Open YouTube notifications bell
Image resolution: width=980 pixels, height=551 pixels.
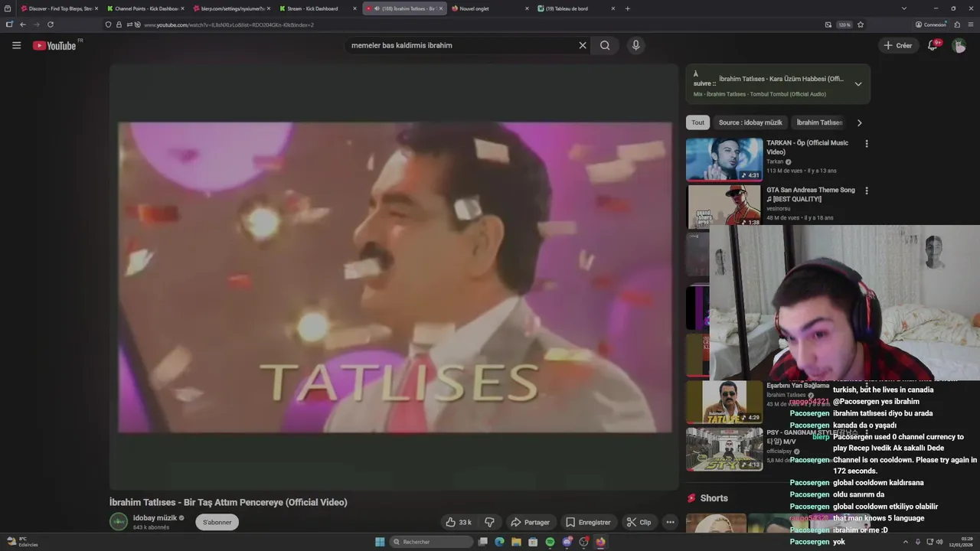click(933, 45)
